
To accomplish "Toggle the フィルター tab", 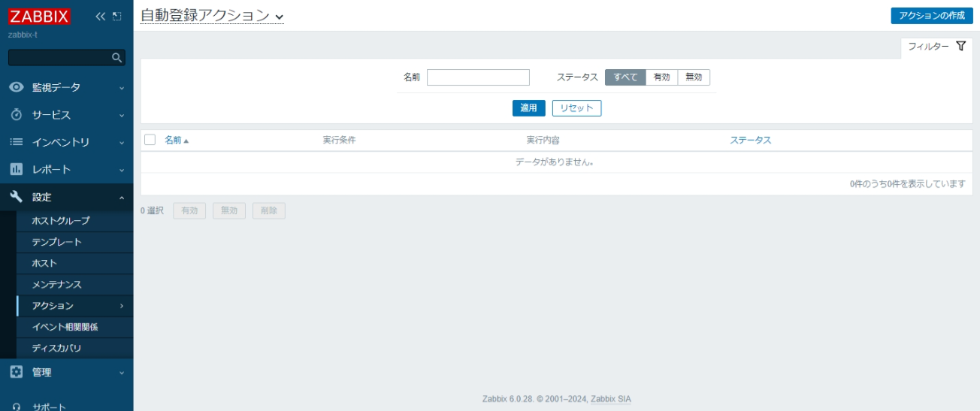I will [x=936, y=47].
